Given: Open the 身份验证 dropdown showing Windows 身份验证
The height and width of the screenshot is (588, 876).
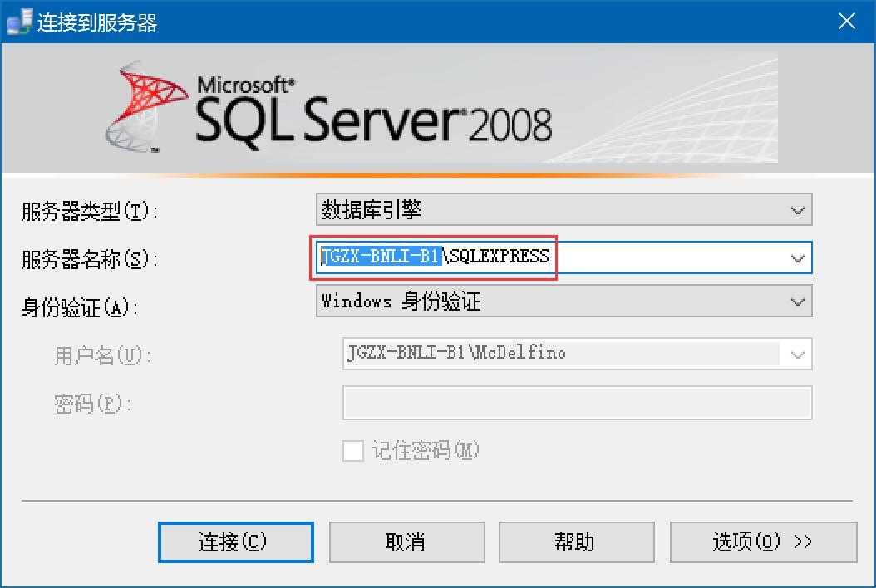Looking at the screenshot, I should pos(563,301).
